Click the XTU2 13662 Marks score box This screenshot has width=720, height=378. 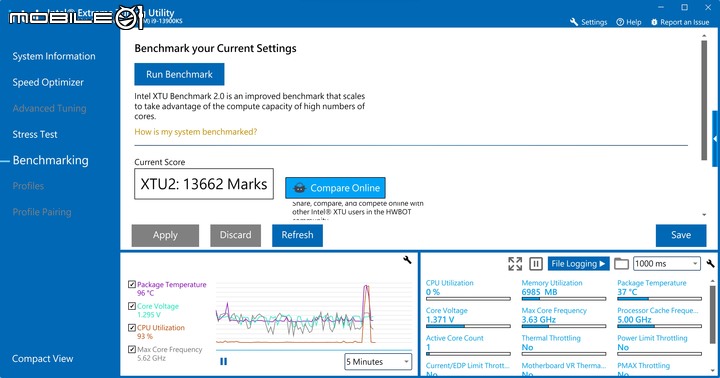tap(204, 184)
